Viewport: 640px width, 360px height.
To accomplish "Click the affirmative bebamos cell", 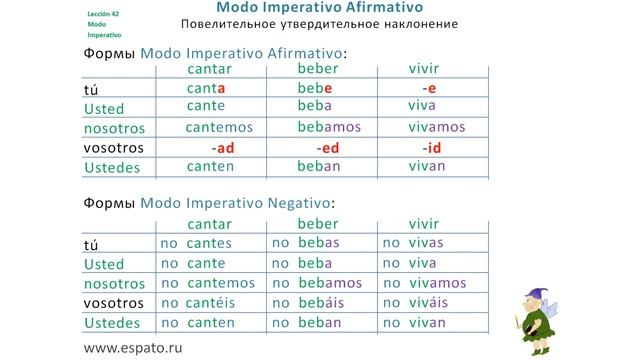I will click(x=329, y=127).
